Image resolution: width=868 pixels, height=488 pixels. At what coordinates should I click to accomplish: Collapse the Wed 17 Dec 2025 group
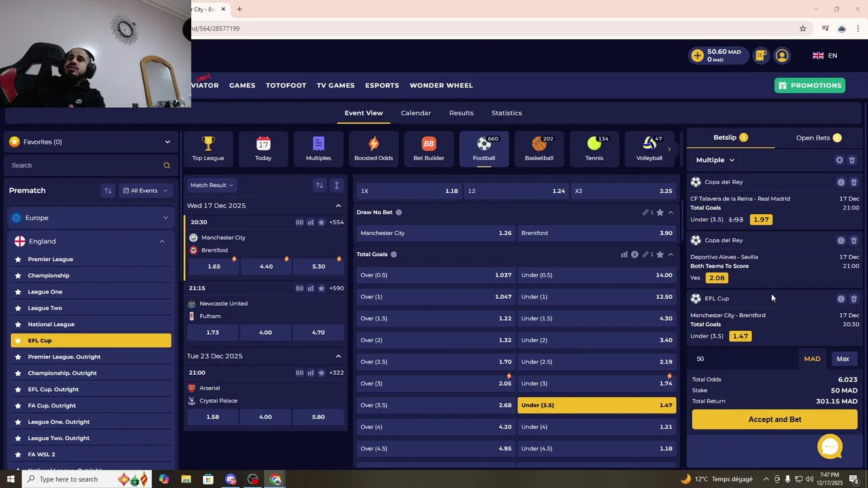click(338, 205)
